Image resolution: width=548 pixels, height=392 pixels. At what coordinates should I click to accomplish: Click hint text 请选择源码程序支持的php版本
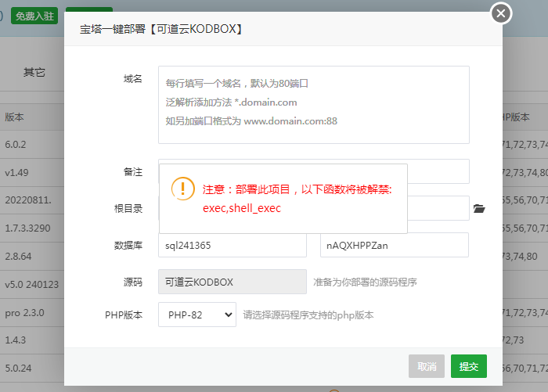(308, 315)
